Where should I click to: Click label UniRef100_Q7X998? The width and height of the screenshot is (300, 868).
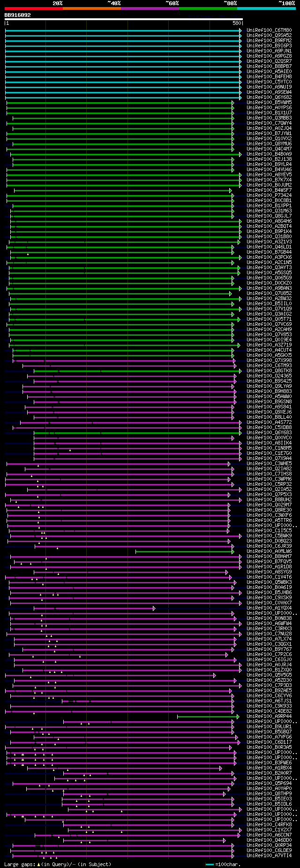pyautogui.click(x=269, y=361)
